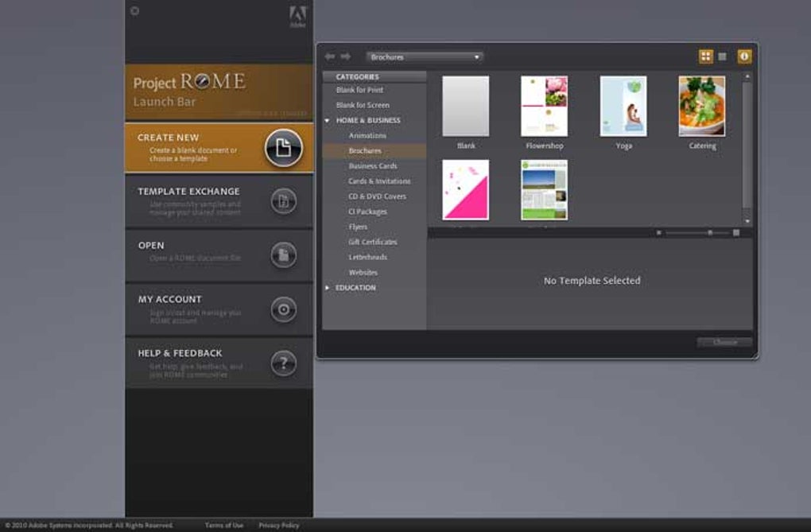811x532 pixels.
Task: Choose the Flowershop template thumbnail
Action: pyautogui.click(x=544, y=107)
